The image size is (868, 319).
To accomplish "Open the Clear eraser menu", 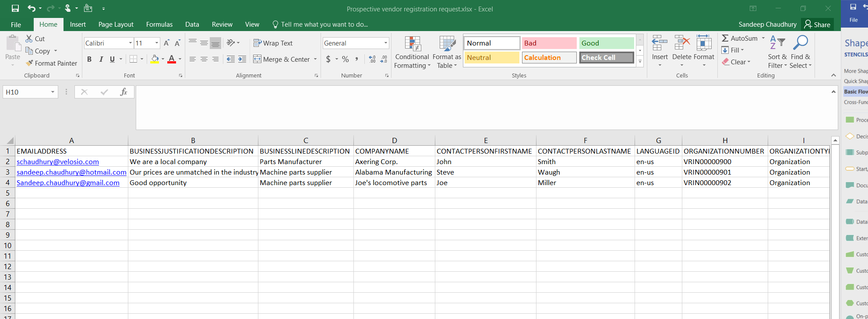I will [x=736, y=62].
